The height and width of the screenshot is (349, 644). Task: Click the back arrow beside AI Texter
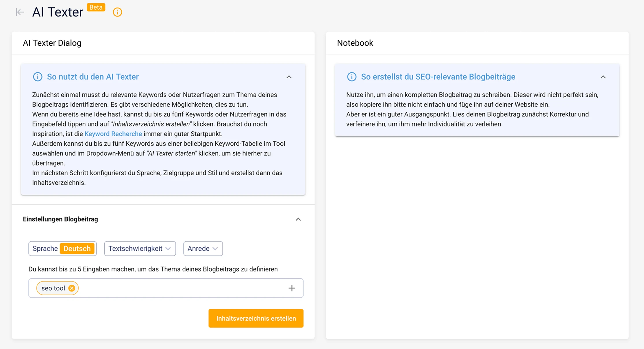point(20,12)
